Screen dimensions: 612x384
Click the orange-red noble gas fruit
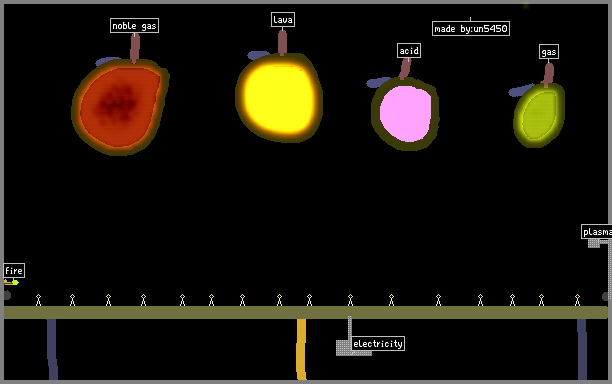[120, 106]
